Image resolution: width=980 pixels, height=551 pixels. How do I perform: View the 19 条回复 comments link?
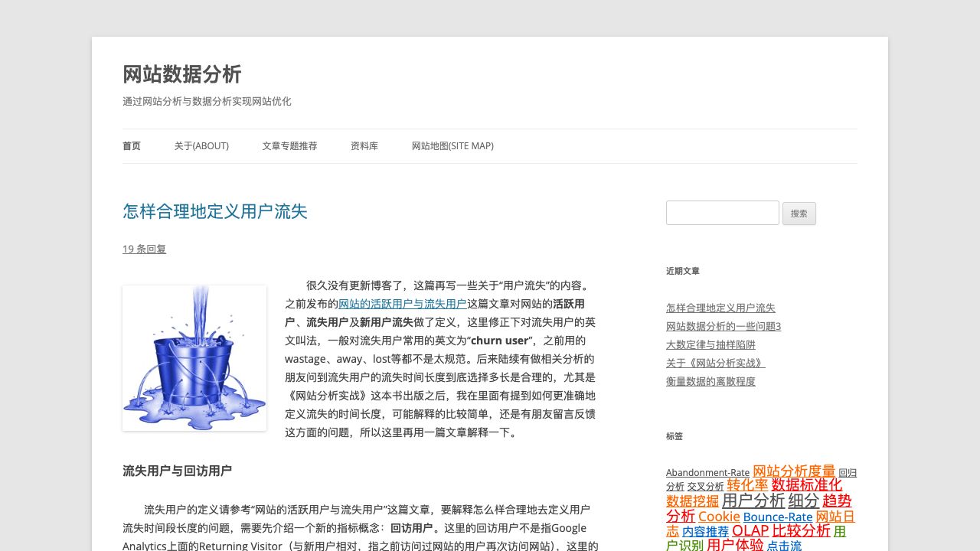point(144,249)
